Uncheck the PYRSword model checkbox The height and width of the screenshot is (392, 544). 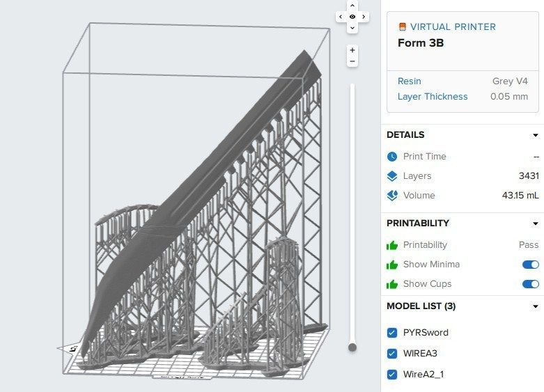point(392,333)
